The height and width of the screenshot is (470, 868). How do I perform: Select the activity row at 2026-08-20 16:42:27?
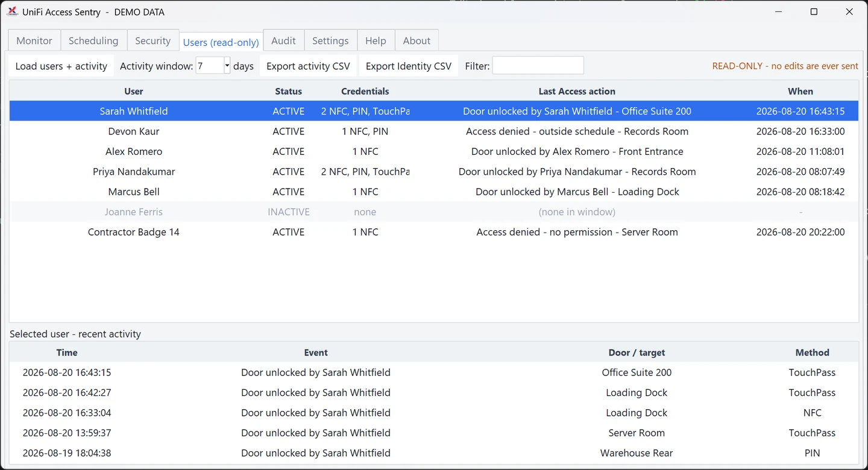(x=434, y=392)
